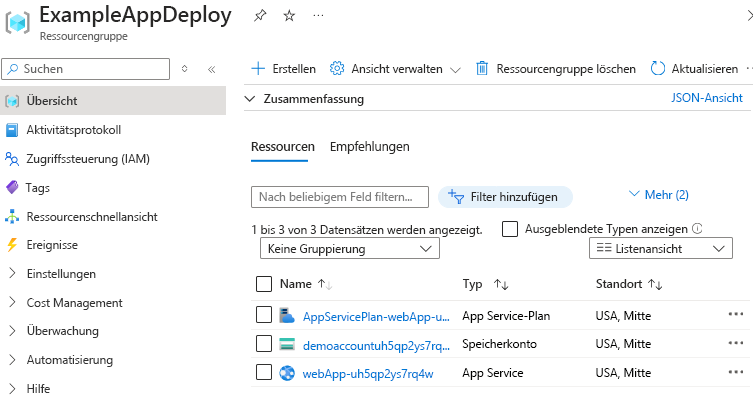Check the AppServicePlan-webApp row checkbox
753x399 pixels.
[264, 315]
